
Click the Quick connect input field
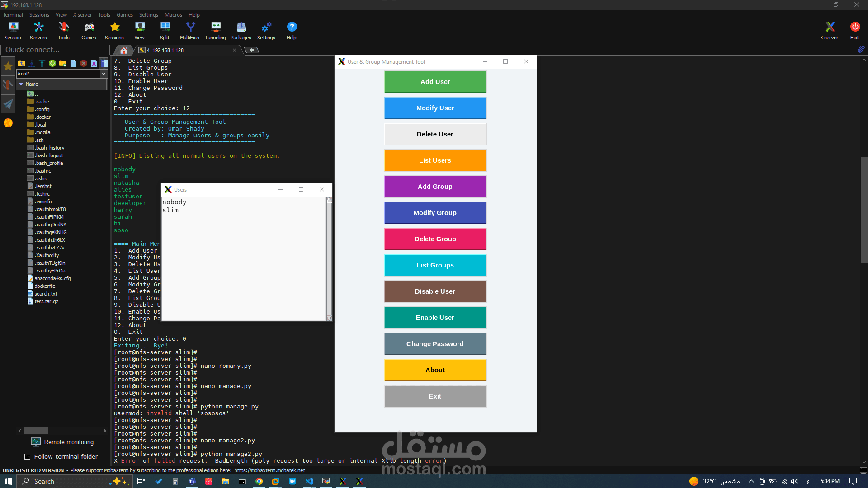click(x=55, y=50)
